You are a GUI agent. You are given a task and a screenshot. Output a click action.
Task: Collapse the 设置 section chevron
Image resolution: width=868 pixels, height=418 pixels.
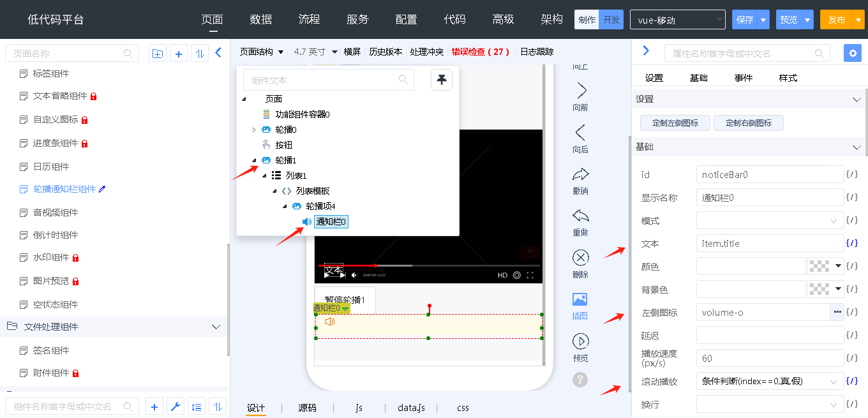857,100
